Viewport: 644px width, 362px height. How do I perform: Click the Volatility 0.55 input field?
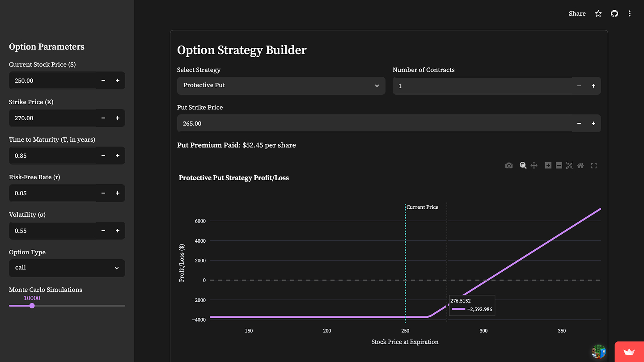point(53,231)
